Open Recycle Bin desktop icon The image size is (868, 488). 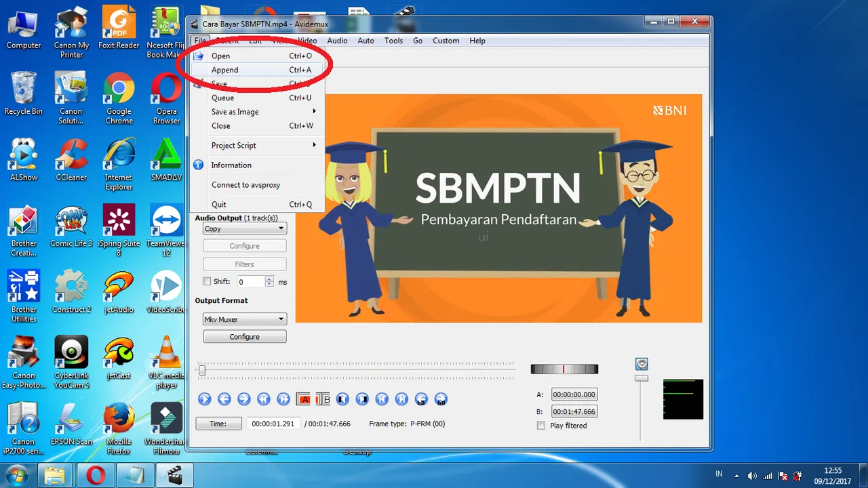tap(23, 94)
